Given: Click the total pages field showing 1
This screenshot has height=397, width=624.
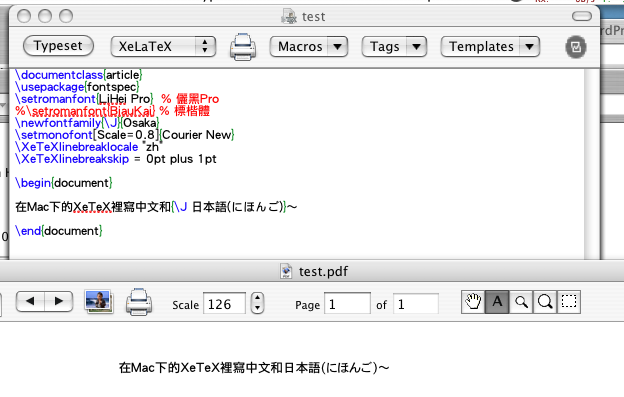Looking at the screenshot, I should coord(416,304).
